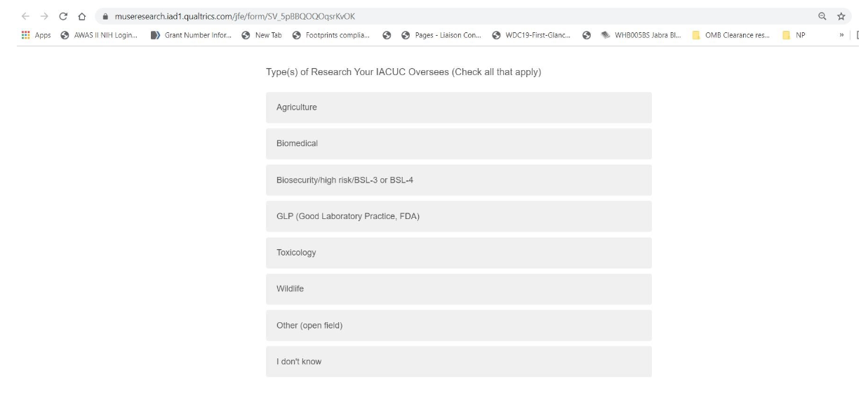
Task: Bookmark this page with the star icon
Action: pyautogui.click(x=841, y=16)
